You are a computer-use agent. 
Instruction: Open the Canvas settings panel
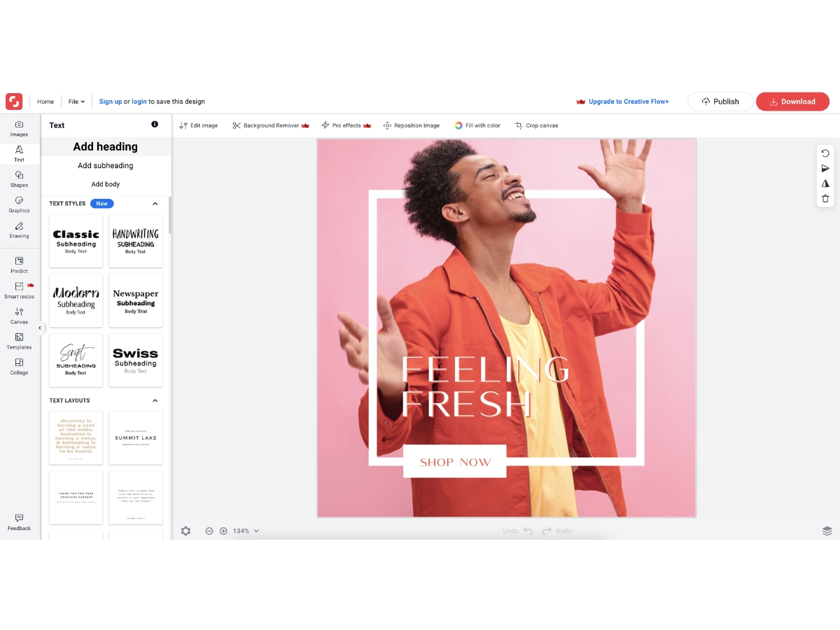(19, 316)
